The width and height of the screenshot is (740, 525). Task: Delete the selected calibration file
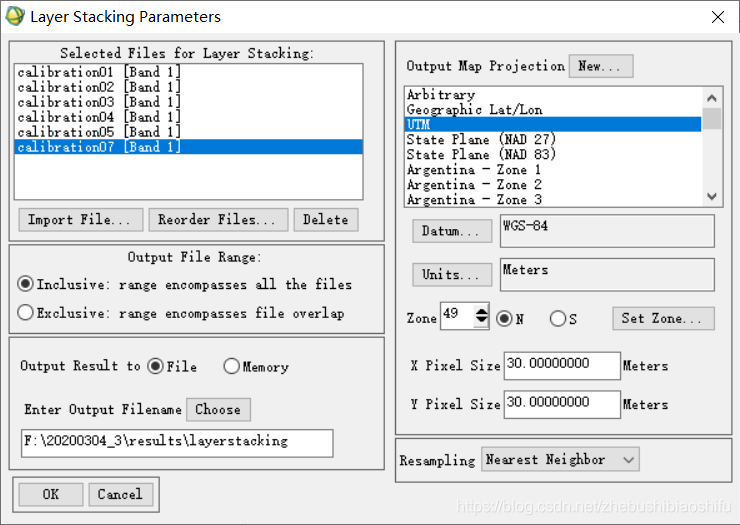326,220
